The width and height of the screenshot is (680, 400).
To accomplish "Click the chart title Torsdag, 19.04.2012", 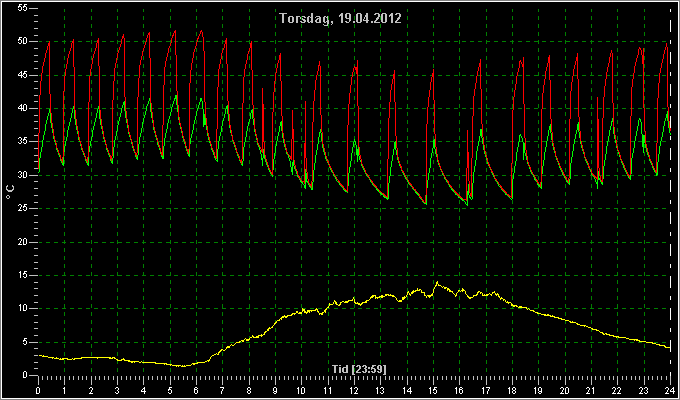I will point(340,18).
